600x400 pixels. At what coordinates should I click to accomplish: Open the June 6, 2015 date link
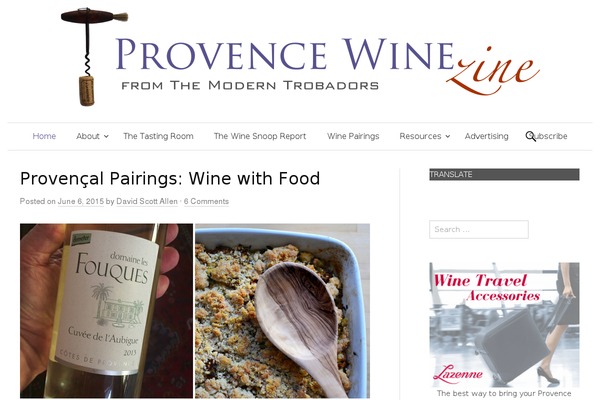(81, 201)
